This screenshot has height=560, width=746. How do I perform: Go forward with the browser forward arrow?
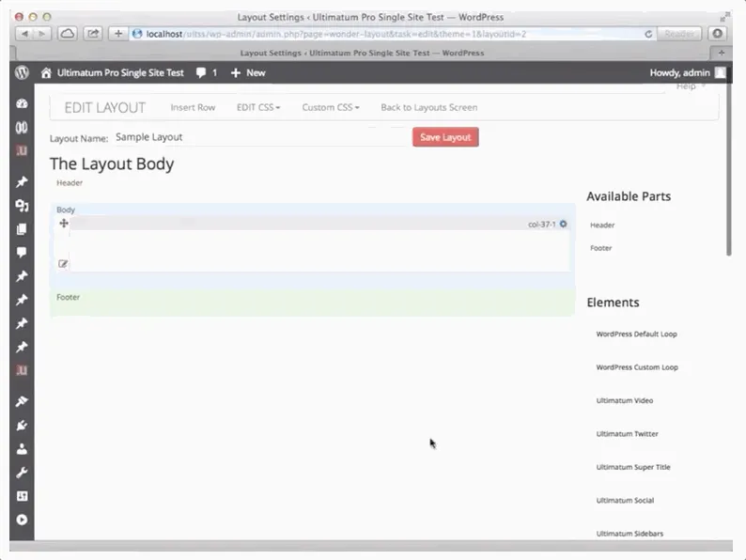click(x=42, y=34)
